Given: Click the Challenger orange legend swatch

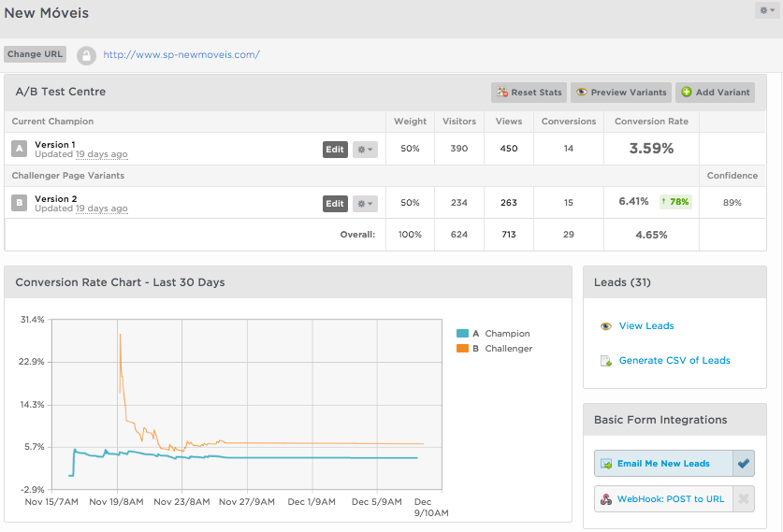Looking at the screenshot, I should click(x=462, y=349).
